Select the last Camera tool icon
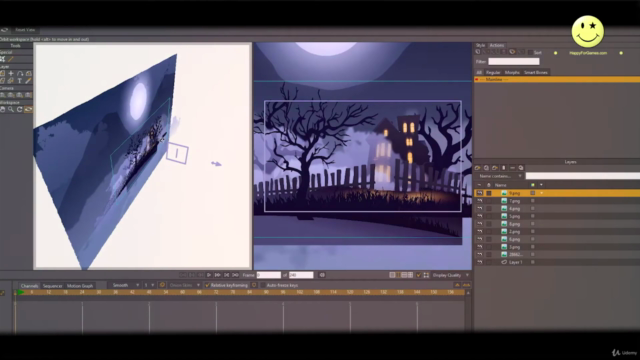The width and height of the screenshot is (640, 360). 28,95
